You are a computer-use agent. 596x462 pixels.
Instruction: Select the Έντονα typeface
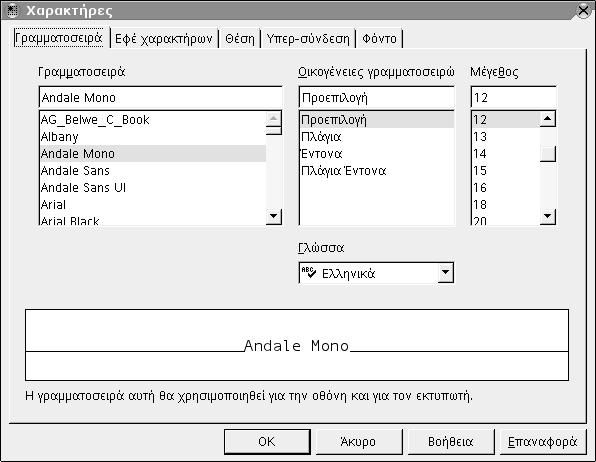[377, 154]
